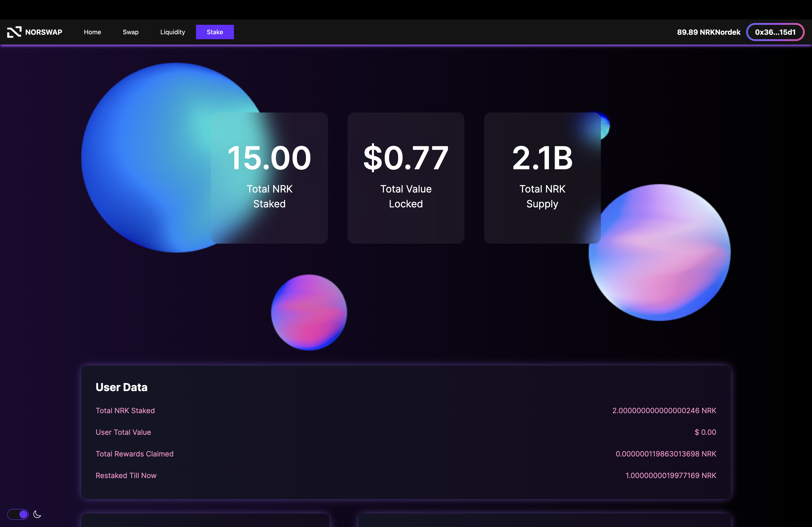Select the User Total Value row
The height and width of the screenshot is (527, 812).
pyautogui.click(x=123, y=432)
